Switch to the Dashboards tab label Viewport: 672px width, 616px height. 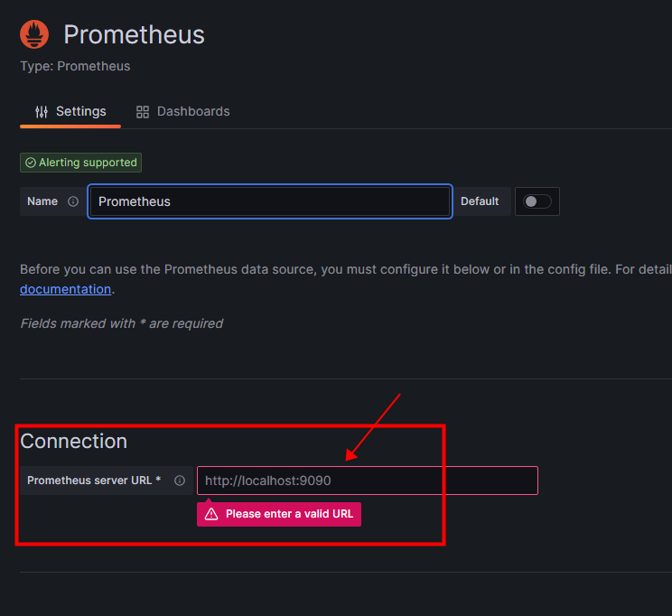coord(193,111)
